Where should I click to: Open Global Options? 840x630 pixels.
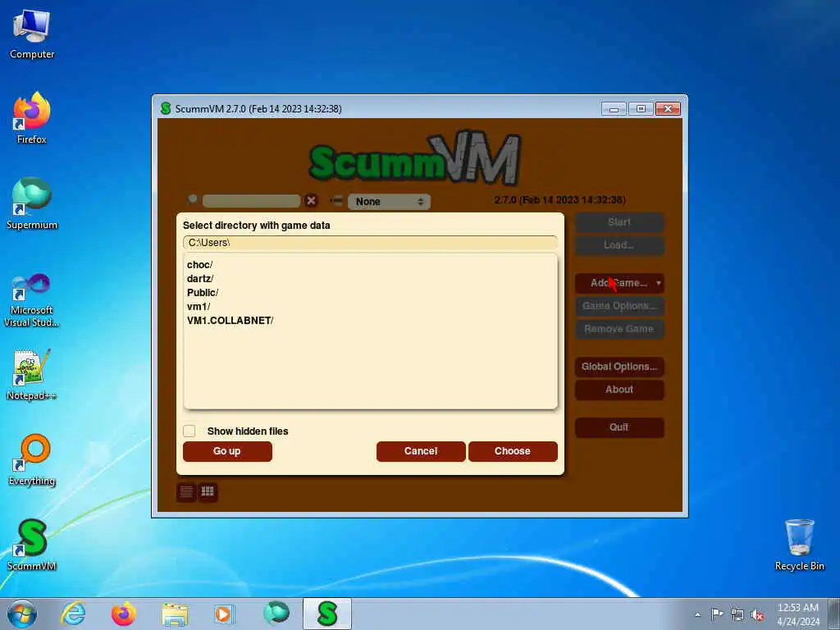click(619, 367)
